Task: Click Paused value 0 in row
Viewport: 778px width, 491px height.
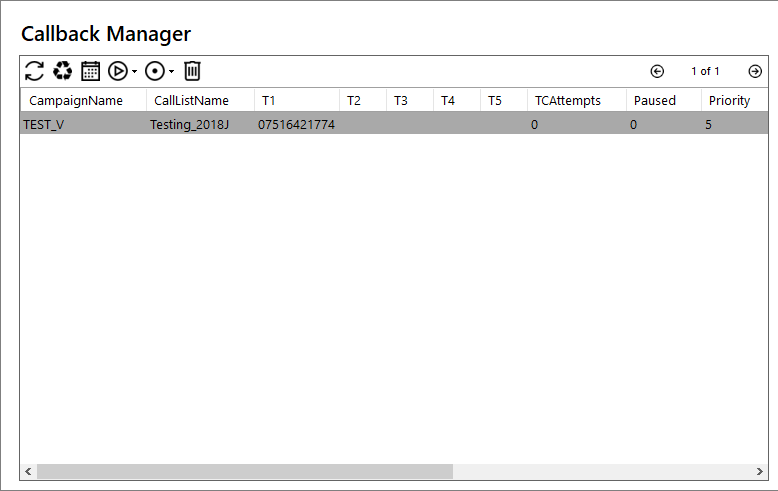Action: 633,124
